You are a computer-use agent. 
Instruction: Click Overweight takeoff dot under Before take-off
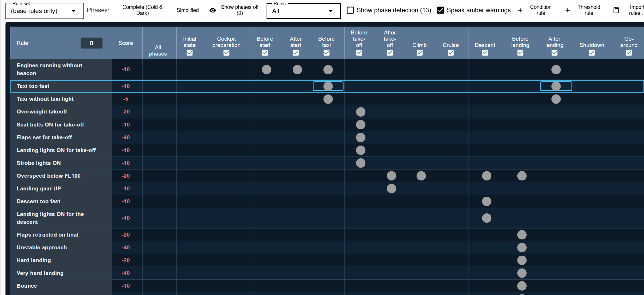[361, 112]
